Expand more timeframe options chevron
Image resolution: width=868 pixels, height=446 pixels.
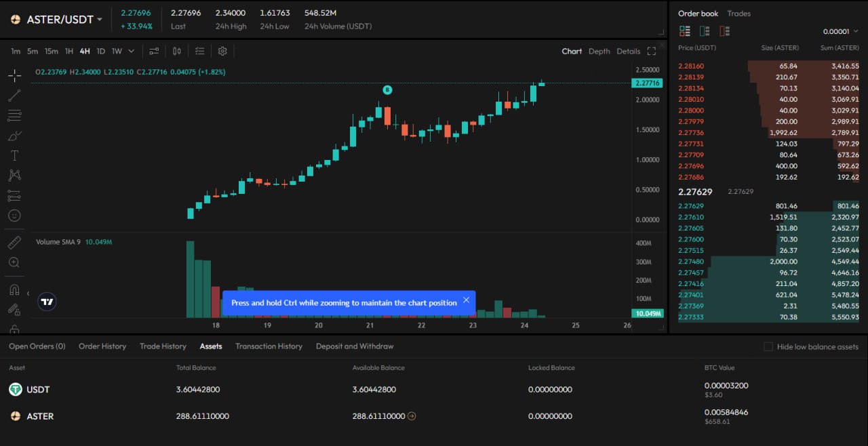[x=131, y=51]
